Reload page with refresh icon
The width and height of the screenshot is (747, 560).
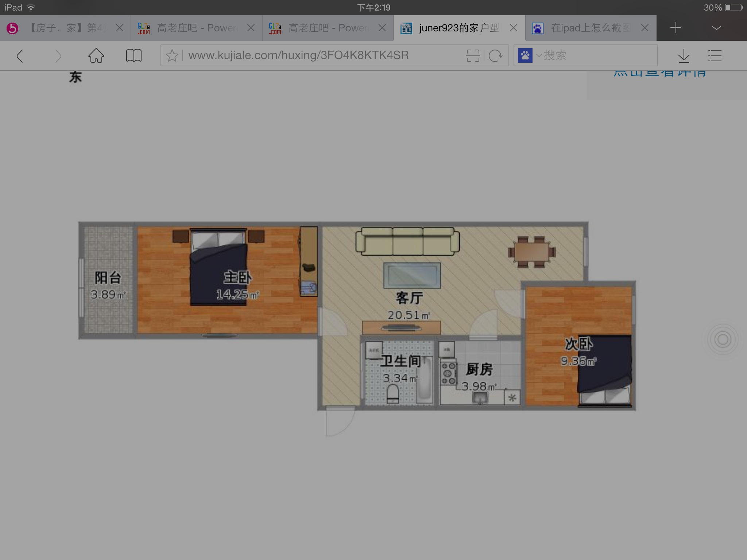pyautogui.click(x=496, y=56)
